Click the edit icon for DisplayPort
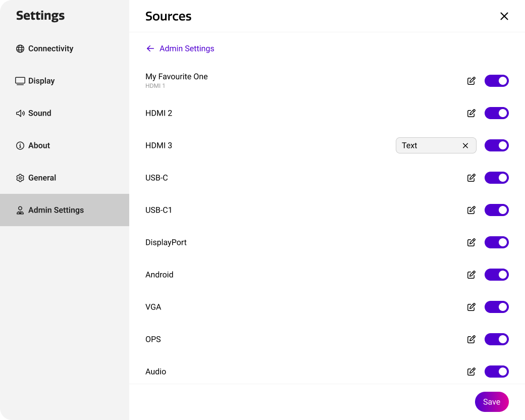 tap(471, 242)
